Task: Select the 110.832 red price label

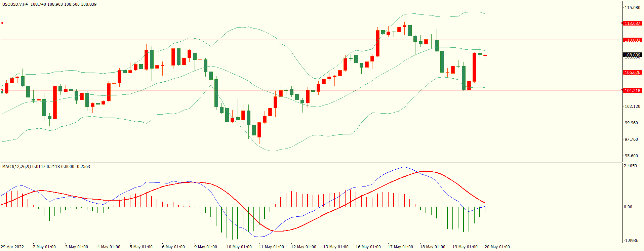Action: click(x=632, y=40)
